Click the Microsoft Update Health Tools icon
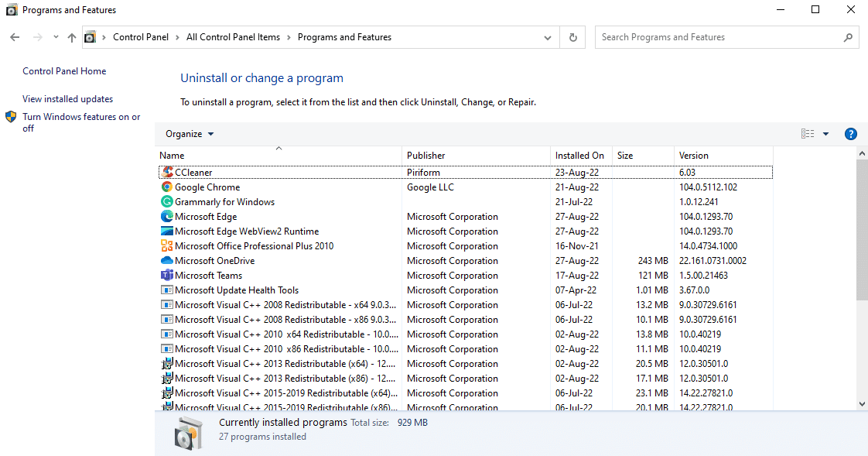The width and height of the screenshot is (868, 456). (x=166, y=290)
